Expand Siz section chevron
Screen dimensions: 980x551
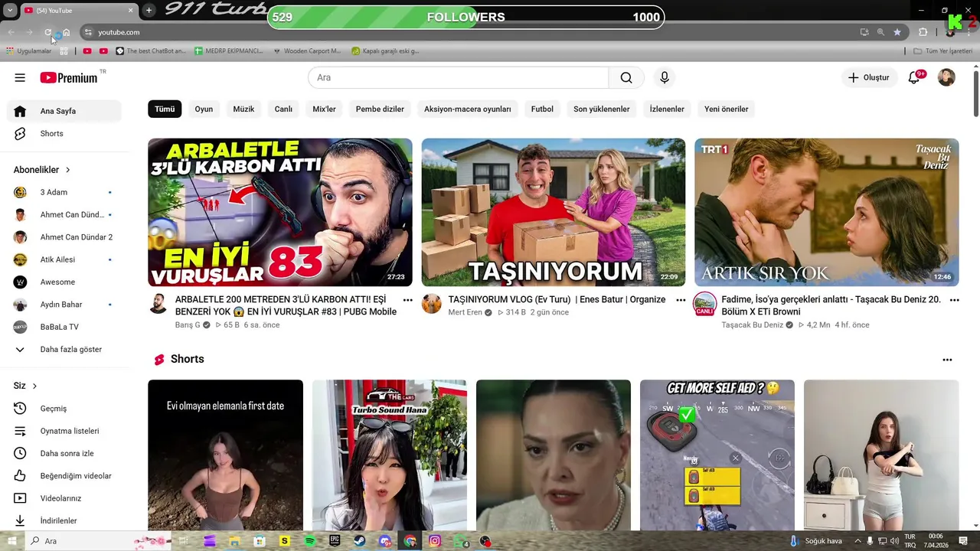pos(34,386)
